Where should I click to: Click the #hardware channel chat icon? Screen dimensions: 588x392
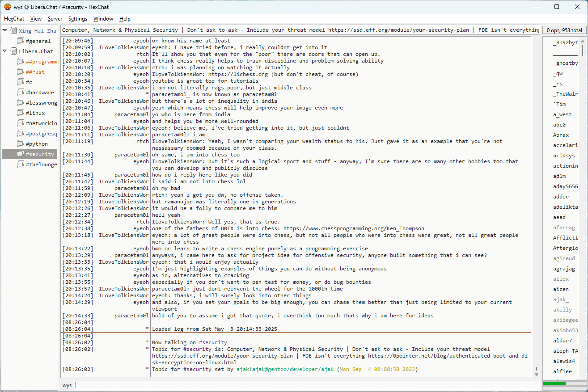21,93
